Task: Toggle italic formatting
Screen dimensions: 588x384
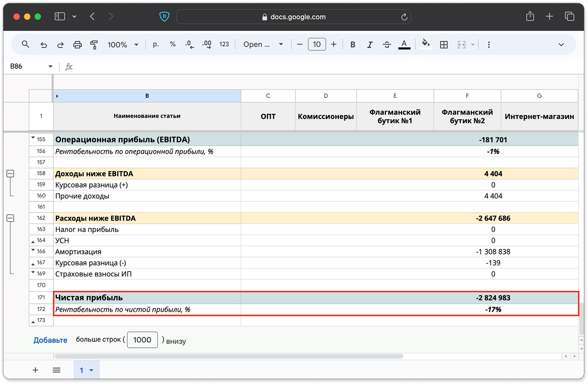Action: [370, 45]
